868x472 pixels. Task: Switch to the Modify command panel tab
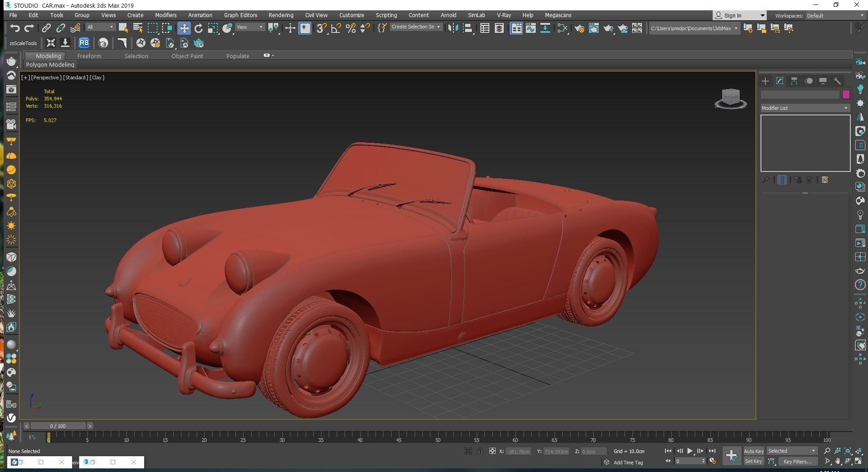780,81
